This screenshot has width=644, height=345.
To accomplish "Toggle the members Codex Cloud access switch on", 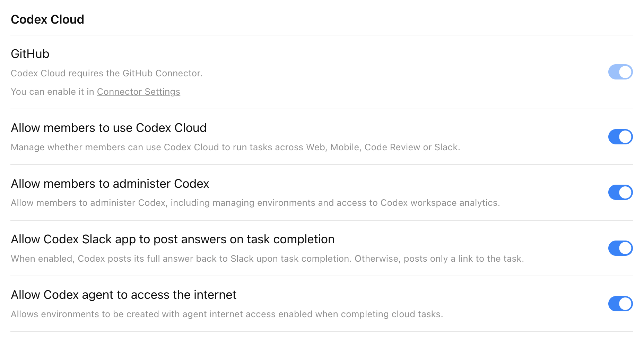I will (620, 137).
